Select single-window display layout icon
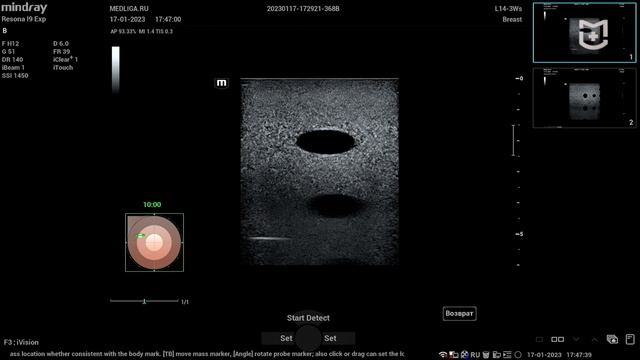This screenshot has width=640, height=360. point(539,340)
